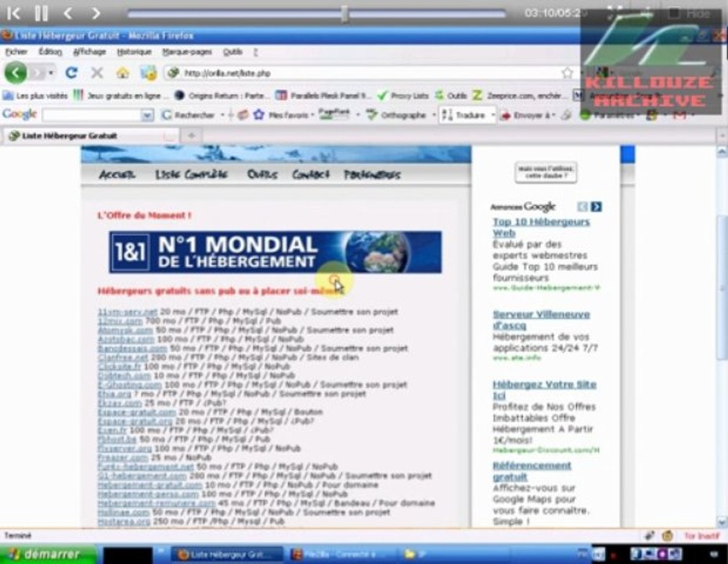Click Partenaires in site navigation
The image size is (728, 564).
click(x=372, y=175)
